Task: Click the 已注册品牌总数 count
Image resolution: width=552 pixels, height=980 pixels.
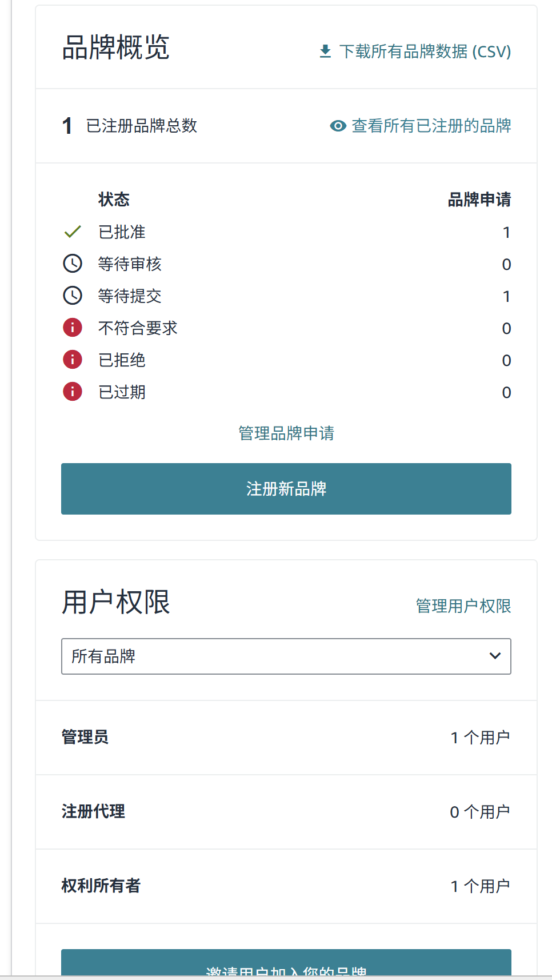Action: [67, 126]
